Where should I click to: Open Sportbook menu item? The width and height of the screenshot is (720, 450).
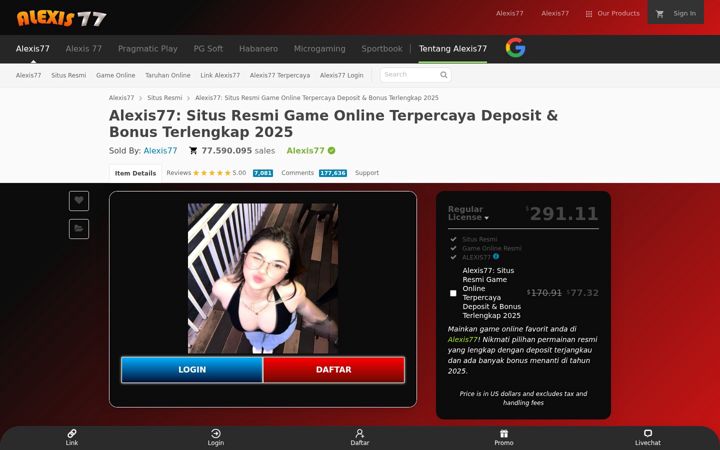coord(382,49)
